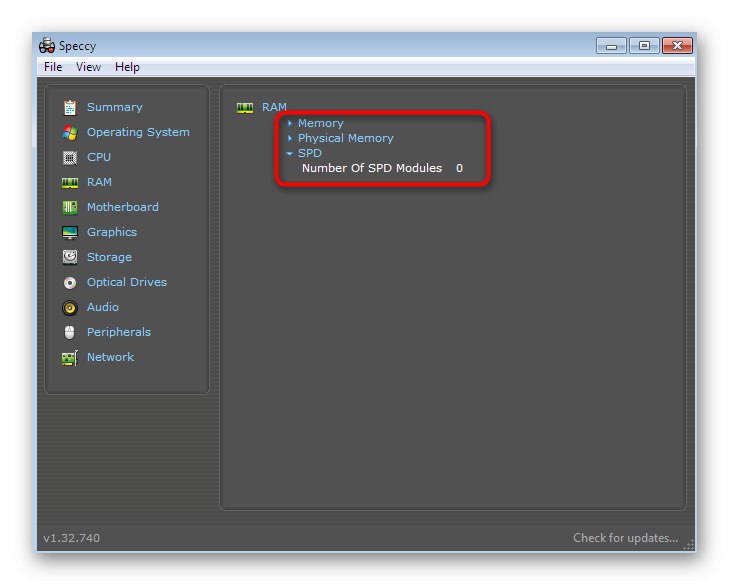
Task: Open the View menu
Action: pyautogui.click(x=88, y=67)
